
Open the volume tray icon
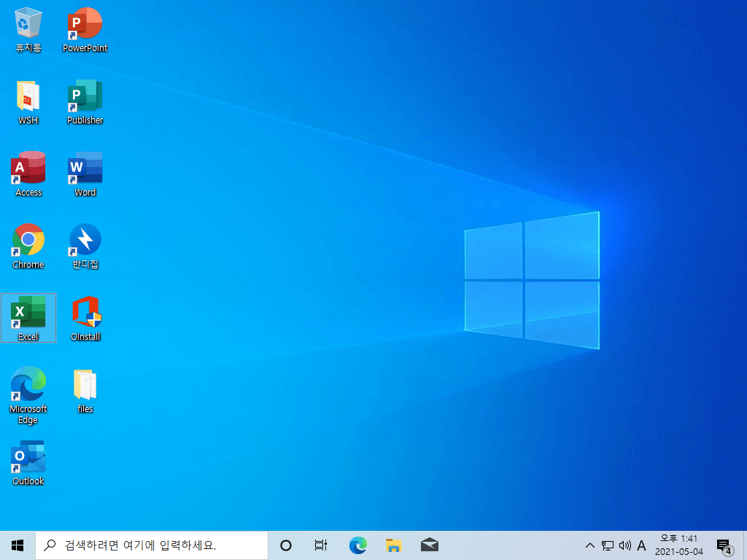pos(624,545)
